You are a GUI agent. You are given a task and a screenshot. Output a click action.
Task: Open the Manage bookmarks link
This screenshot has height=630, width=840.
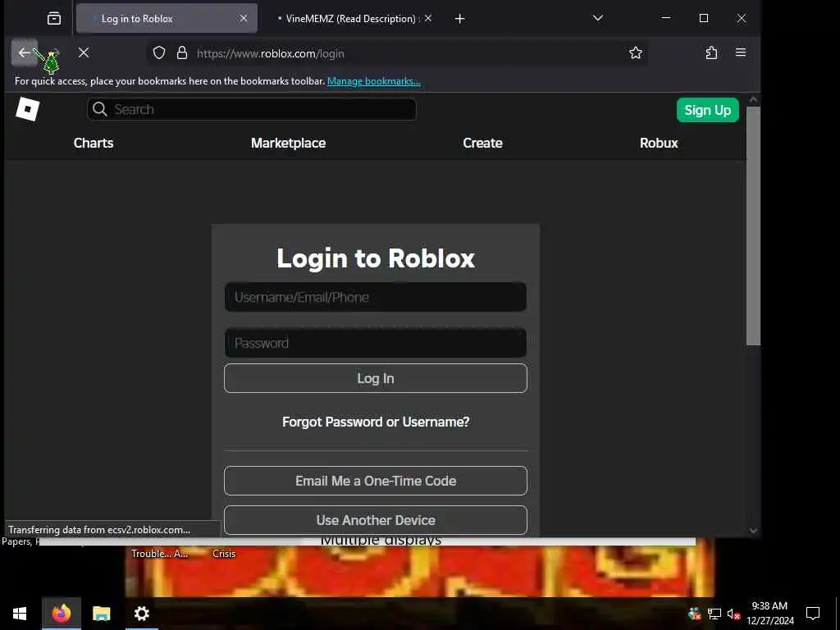tap(374, 81)
